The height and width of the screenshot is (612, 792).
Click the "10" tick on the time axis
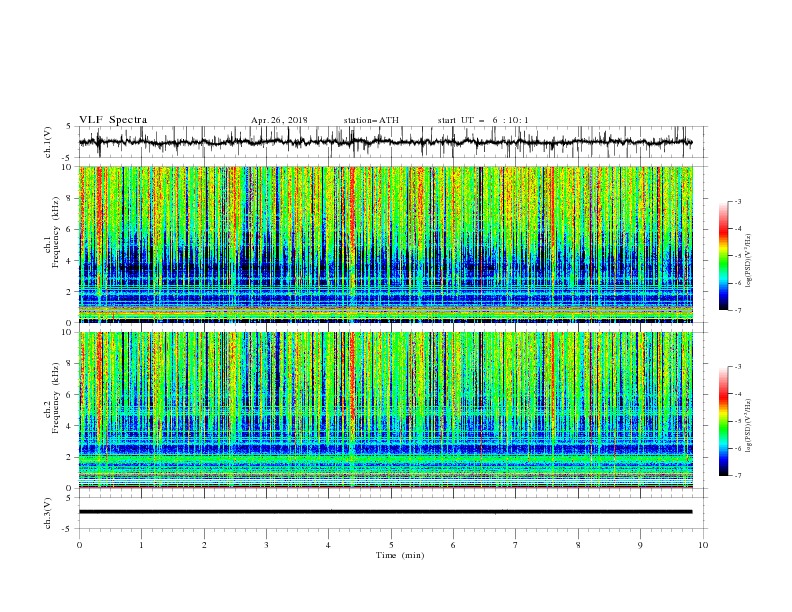pyautogui.click(x=703, y=545)
